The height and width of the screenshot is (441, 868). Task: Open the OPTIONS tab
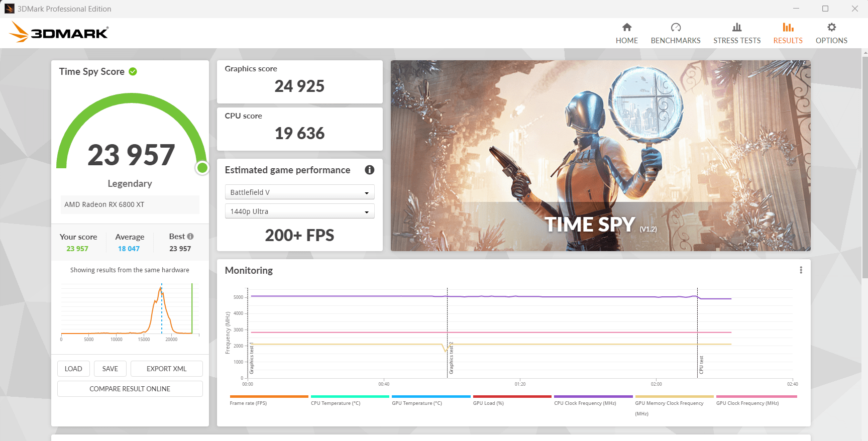click(831, 33)
